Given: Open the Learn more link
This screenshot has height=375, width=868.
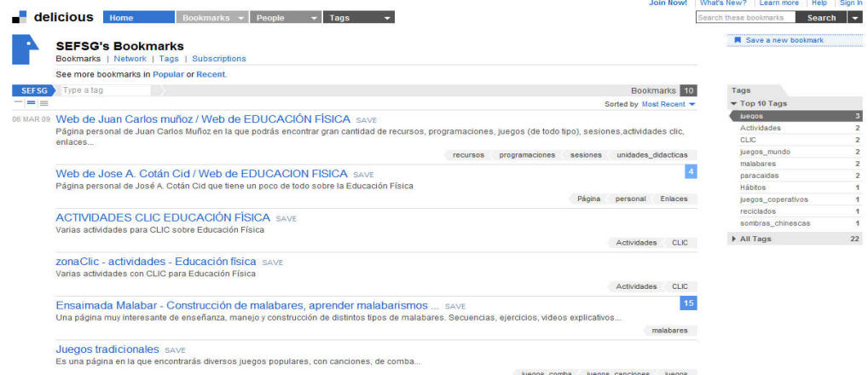Looking at the screenshot, I should coord(778,3).
